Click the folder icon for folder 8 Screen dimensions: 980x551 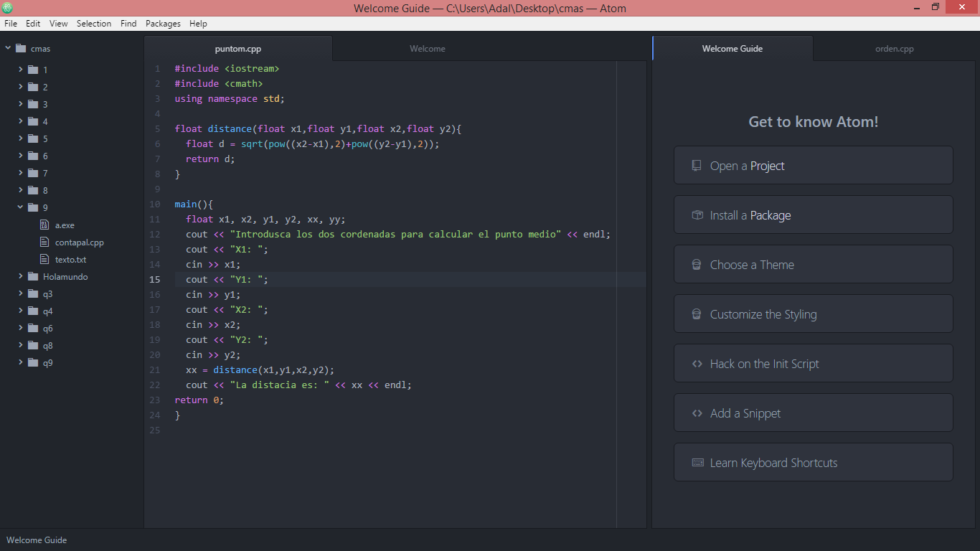pyautogui.click(x=33, y=190)
